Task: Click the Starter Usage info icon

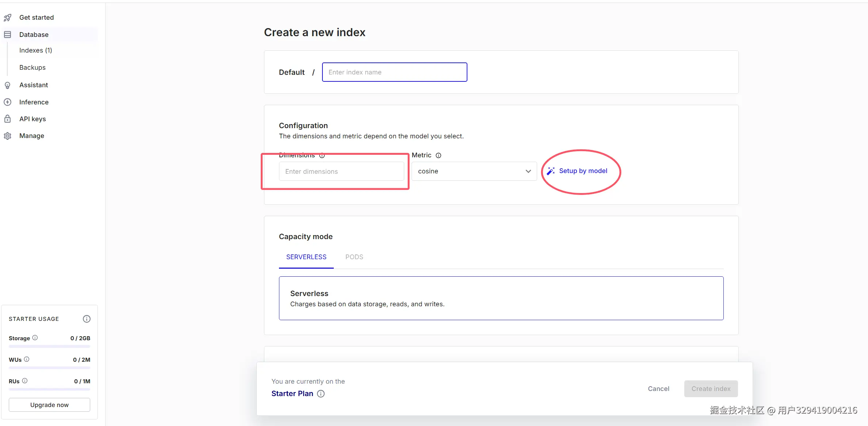Action: [87, 319]
